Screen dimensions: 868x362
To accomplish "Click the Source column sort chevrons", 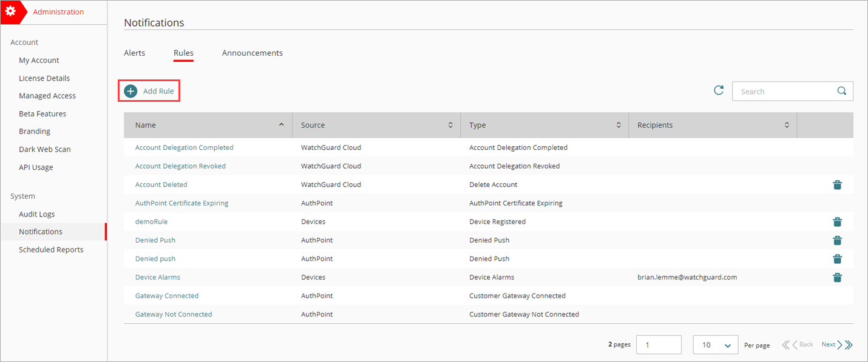I will 450,124.
